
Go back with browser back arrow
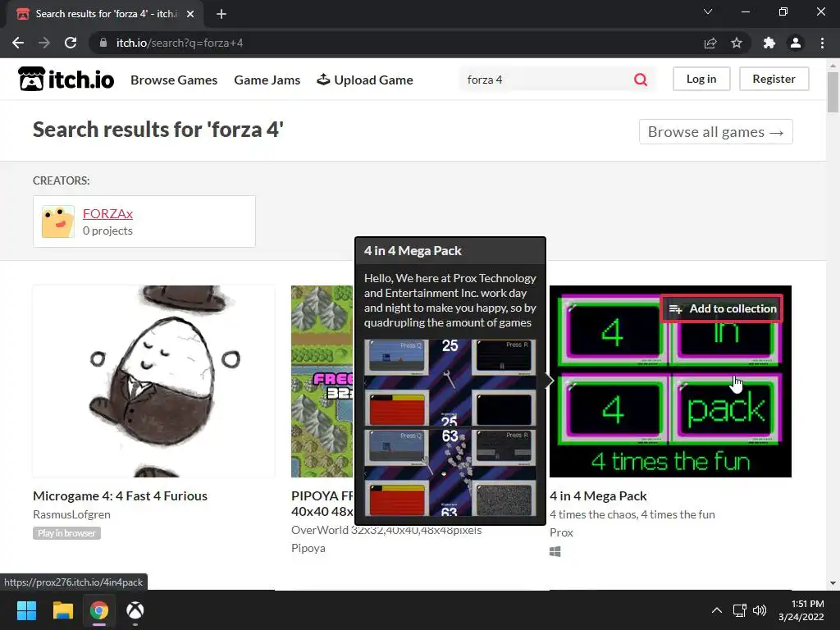click(x=18, y=43)
